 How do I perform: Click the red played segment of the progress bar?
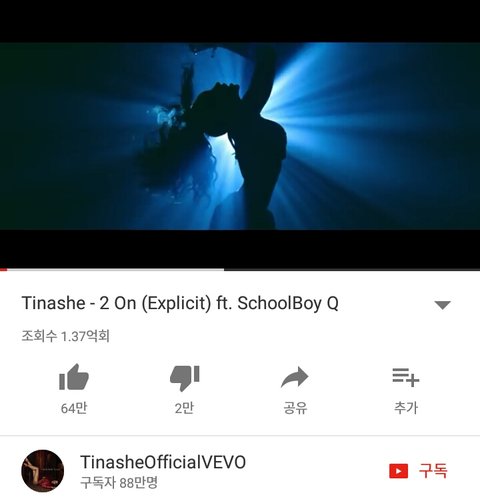[3, 269]
